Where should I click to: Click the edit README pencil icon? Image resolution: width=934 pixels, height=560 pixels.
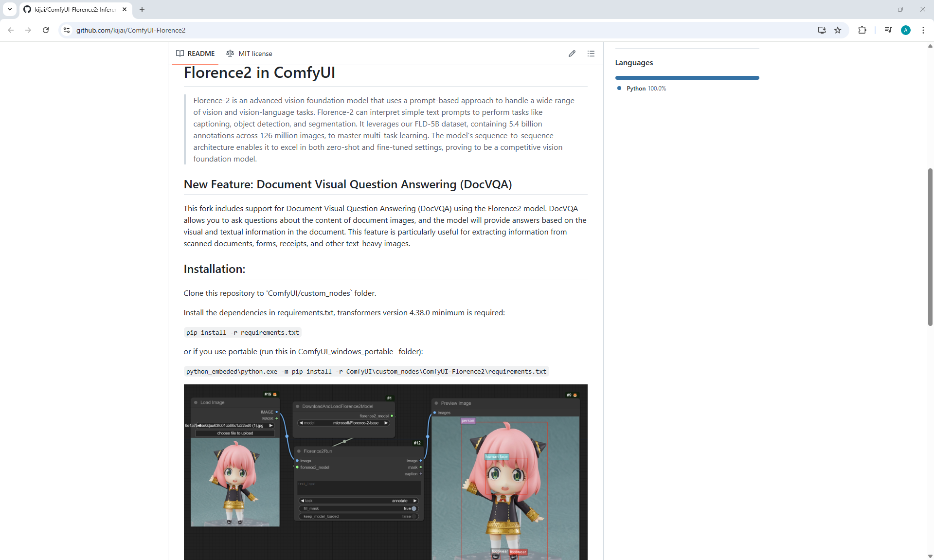[x=572, y=54]
